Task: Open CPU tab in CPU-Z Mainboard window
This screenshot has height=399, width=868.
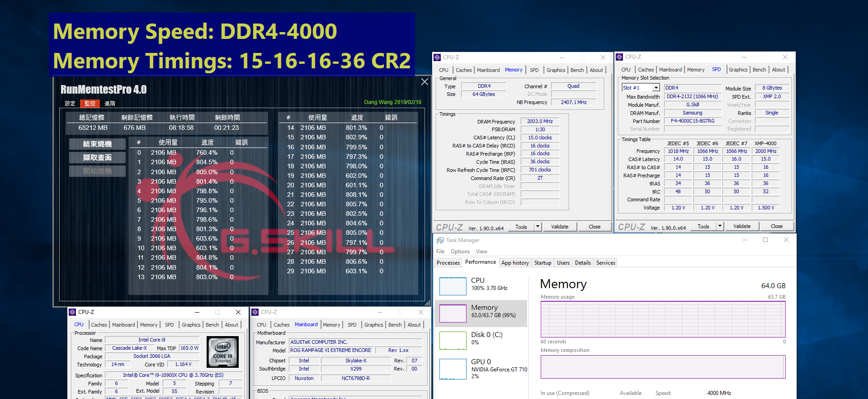Action: coord(261,325)
